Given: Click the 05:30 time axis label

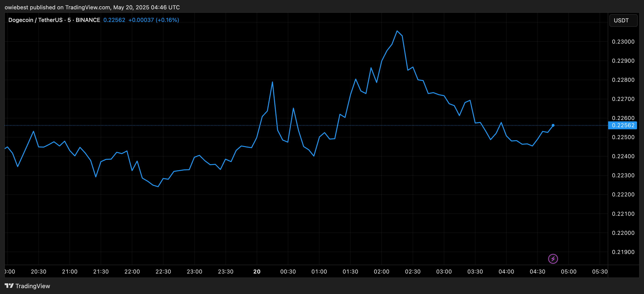Looking at the screenshot, I should [x=601, y=271].
